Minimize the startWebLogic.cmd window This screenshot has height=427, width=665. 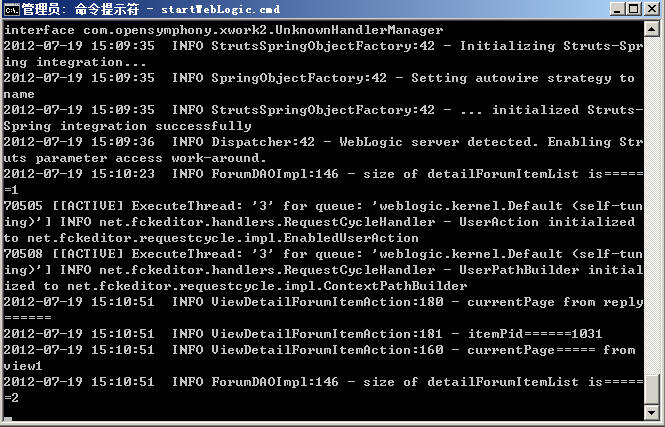click(618, 9)
